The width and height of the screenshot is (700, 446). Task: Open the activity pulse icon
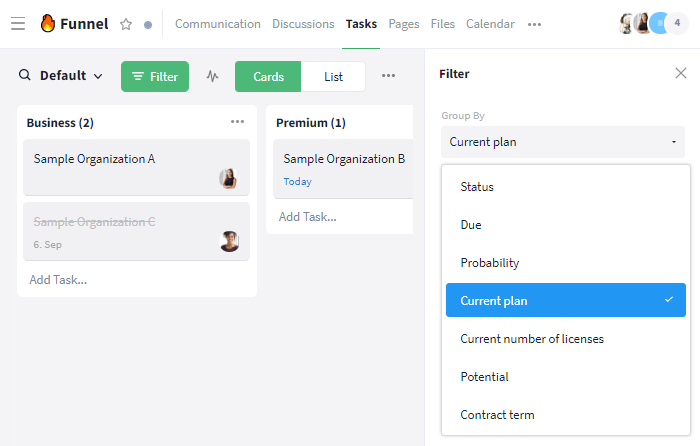pos(212,76)
